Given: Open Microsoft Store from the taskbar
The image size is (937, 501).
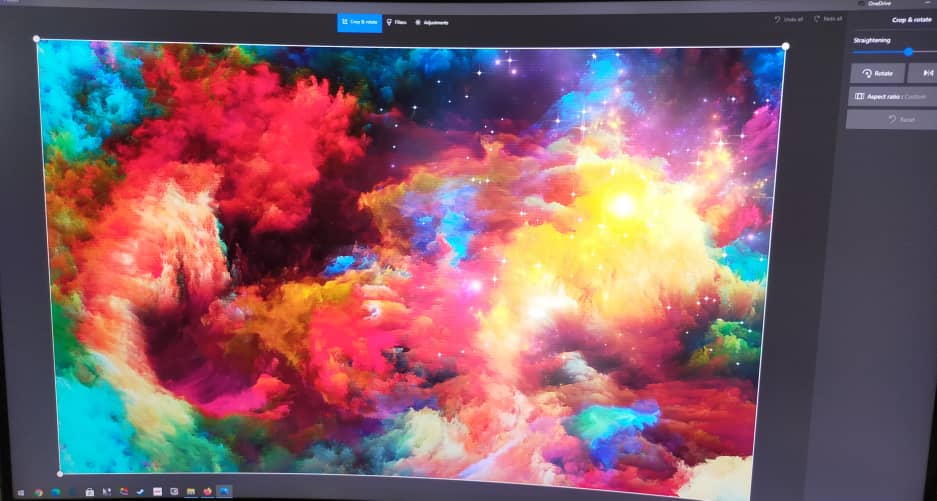Looking at the screenshot, I should pos(90,492).
